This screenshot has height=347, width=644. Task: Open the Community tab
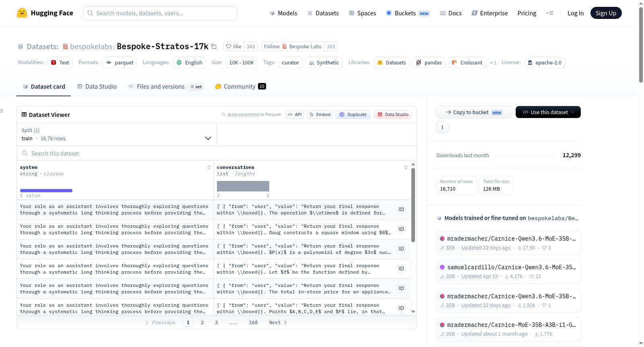pyautogui.click(x=240, y=87)
